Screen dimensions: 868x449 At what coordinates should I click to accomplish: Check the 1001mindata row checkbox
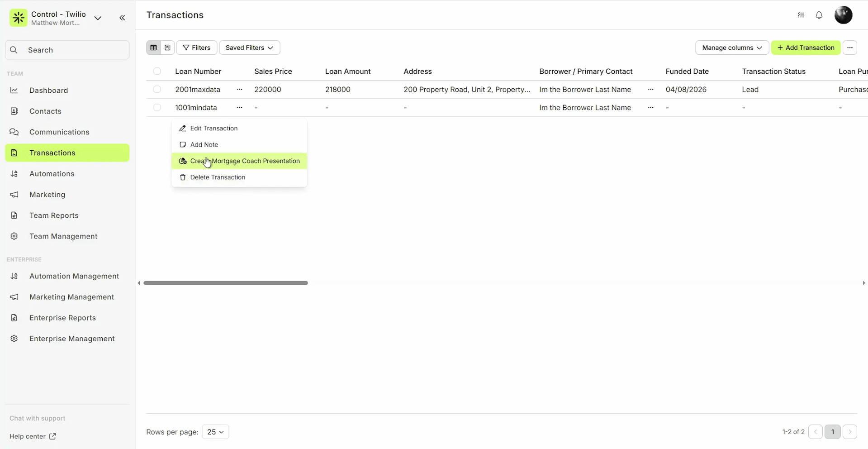(157, 107)
